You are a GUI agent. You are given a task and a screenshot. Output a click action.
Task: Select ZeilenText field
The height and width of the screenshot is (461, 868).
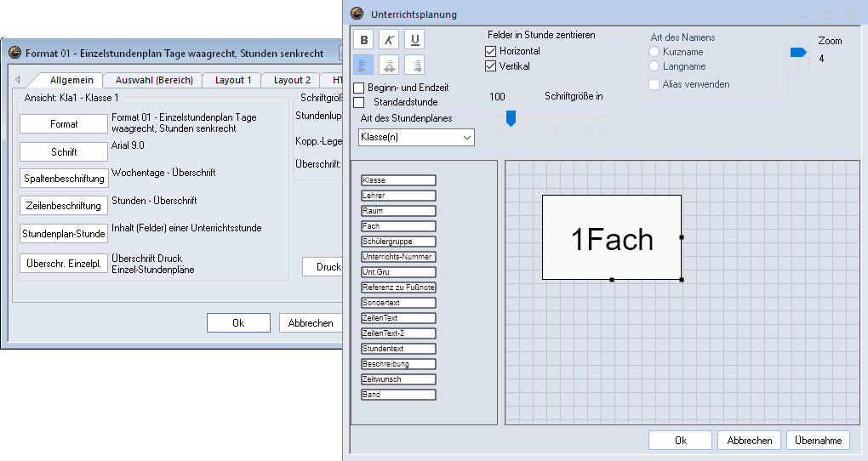398,318
